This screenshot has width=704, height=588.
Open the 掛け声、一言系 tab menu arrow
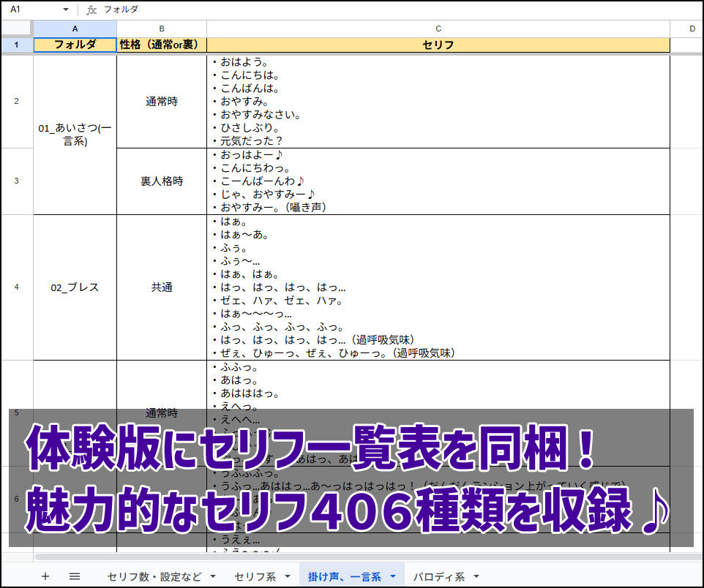(x=392, y=577)
